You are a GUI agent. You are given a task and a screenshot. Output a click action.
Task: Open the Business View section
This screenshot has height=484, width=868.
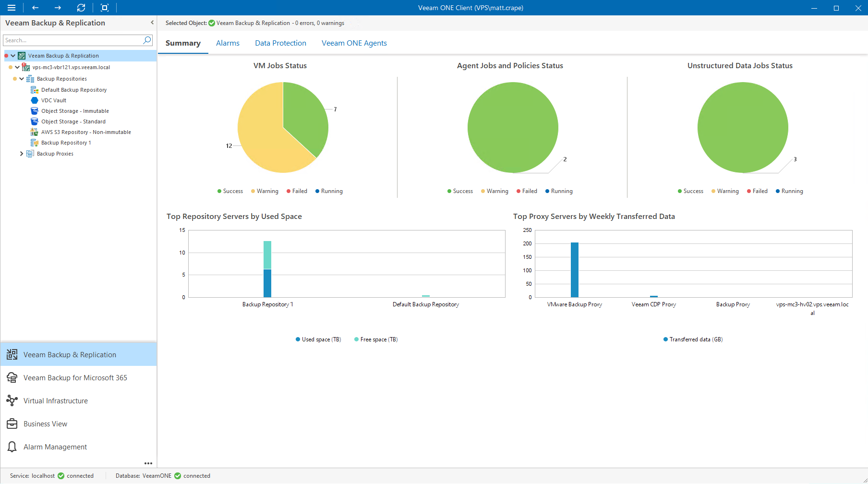point(45,424)
